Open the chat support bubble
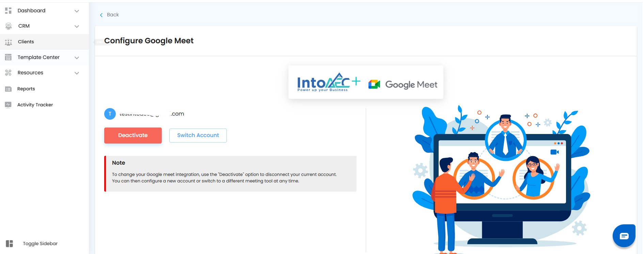 pos(624,236)
